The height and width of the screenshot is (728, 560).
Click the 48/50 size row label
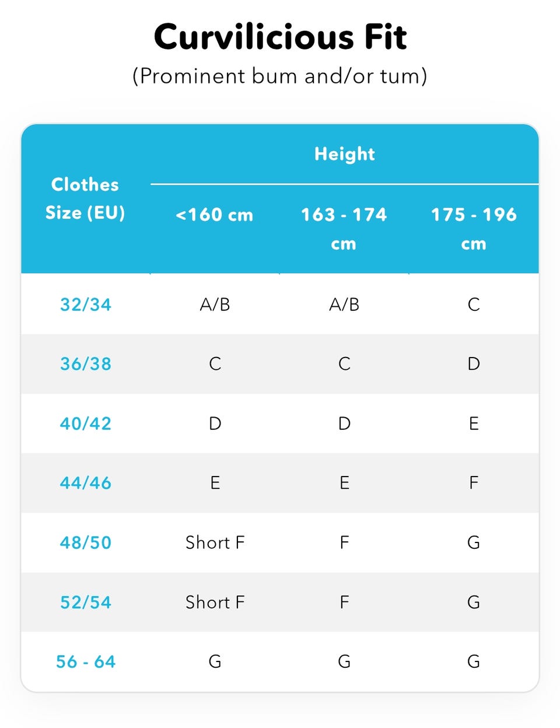(x=86, y=542)
